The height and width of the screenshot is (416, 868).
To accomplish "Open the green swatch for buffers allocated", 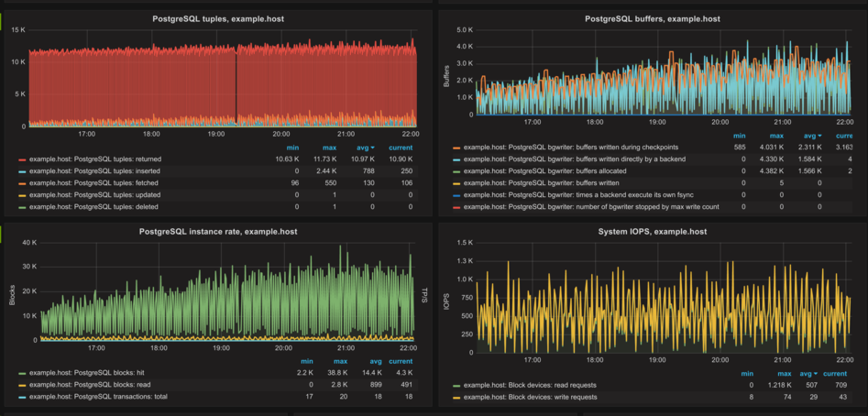I will click(x=456, y=171).
